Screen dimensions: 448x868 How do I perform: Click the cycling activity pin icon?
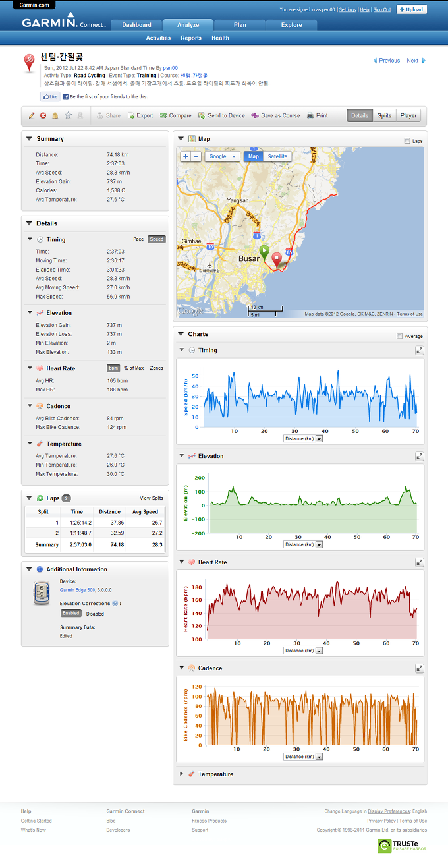pyautogui.click(x=30, y=63)
